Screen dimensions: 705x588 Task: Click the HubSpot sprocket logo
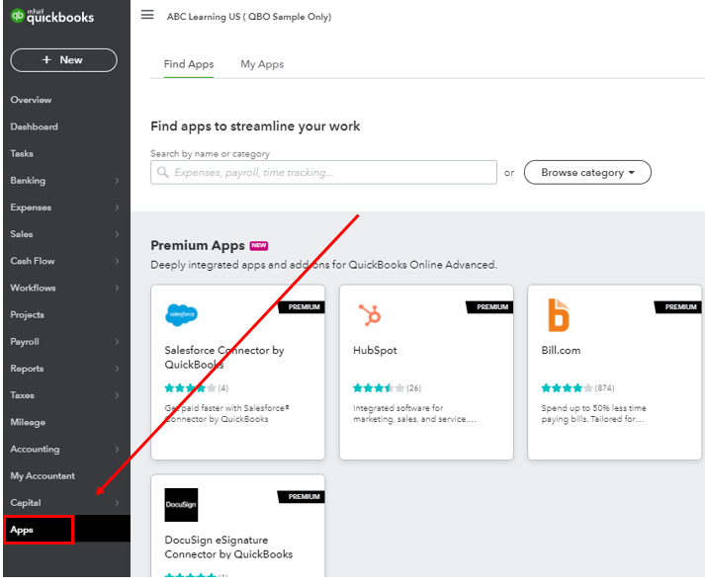[x=370, y=315]
